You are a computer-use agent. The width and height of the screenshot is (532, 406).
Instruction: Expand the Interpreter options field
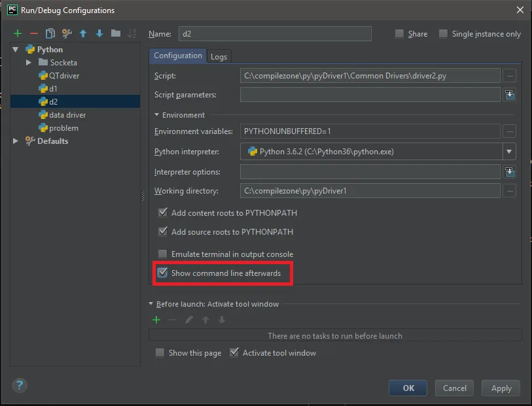click(x=510, y=172)
